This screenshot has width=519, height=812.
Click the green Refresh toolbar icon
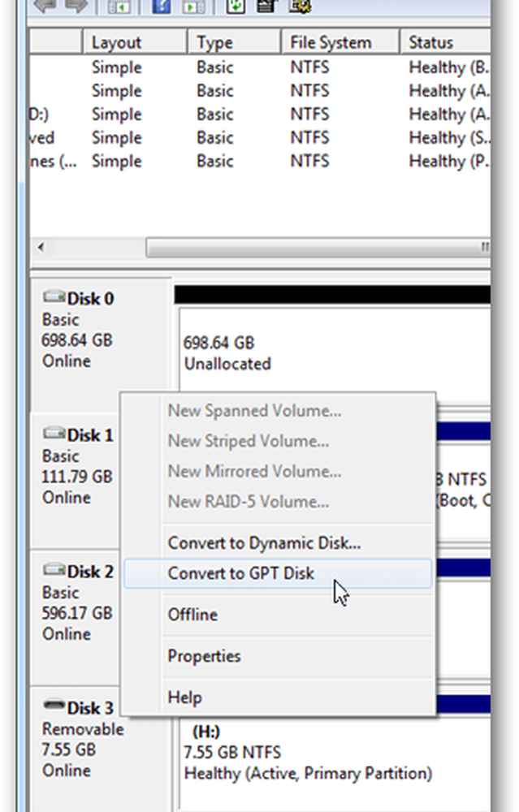pyautogui.click(x=236, y=6)
